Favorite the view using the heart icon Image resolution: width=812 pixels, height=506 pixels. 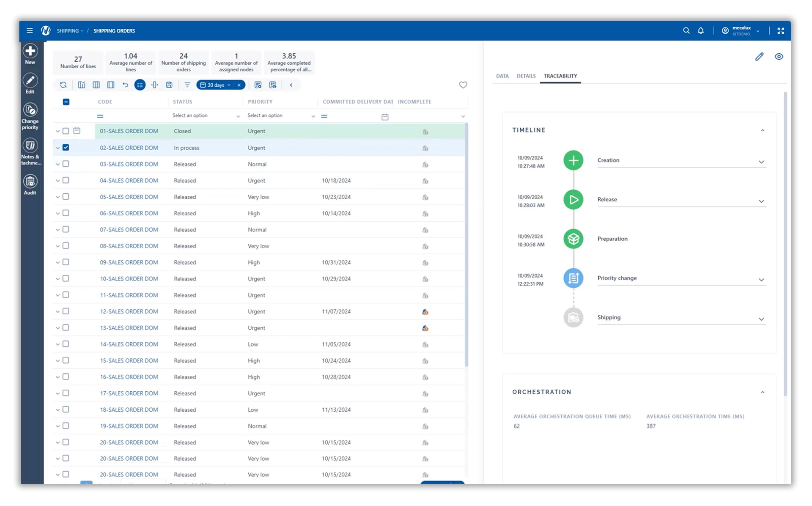[x=463, y=85]
